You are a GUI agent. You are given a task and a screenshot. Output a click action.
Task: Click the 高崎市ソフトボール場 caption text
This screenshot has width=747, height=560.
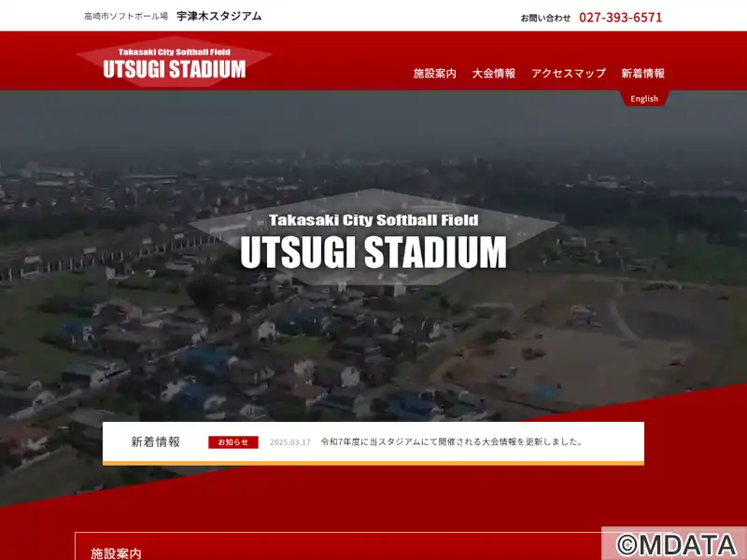(x=126, y=17)
